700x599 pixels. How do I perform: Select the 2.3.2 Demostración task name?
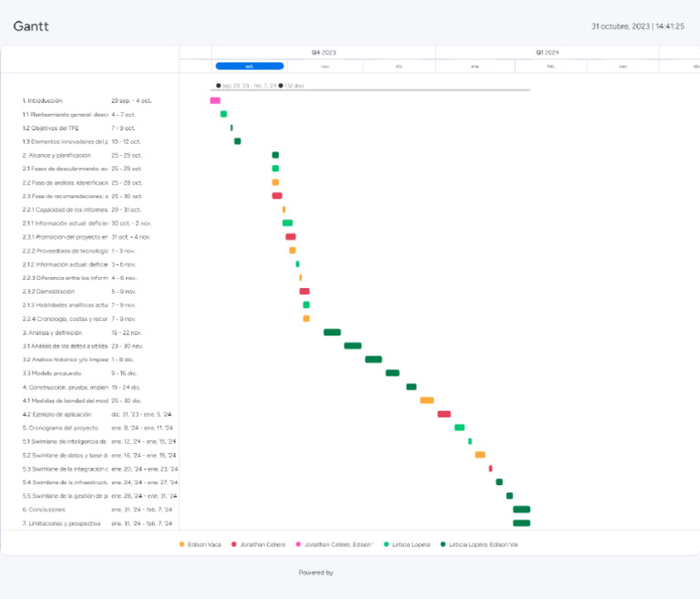tap(48, 291)
